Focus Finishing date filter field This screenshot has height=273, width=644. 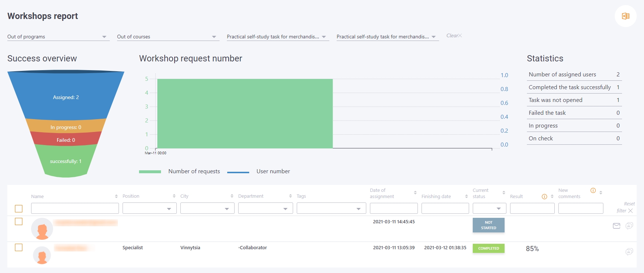click(445, 208)
